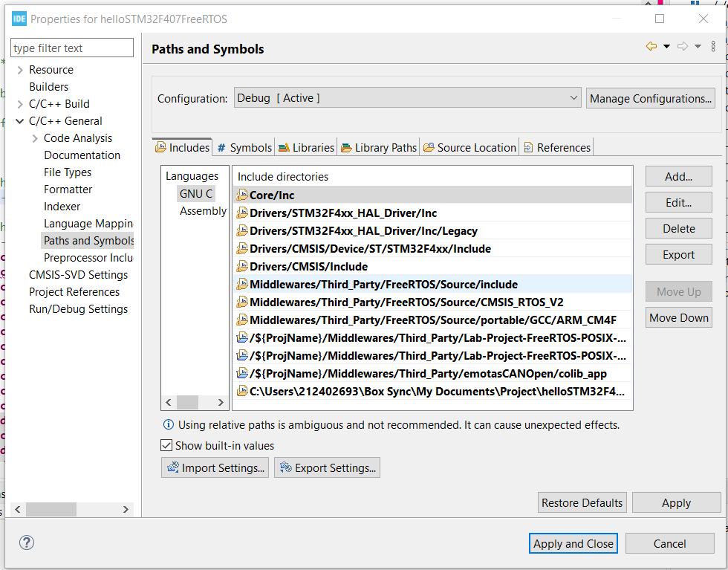This screenshot has width=728, height=570.
Task: Toggle Show built-in values checkbox
Action: (x=167, y=446)
